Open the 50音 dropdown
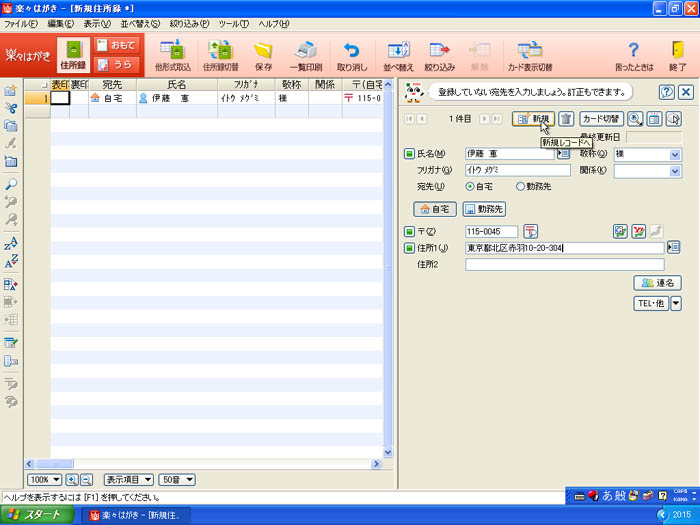 point(177,480)
